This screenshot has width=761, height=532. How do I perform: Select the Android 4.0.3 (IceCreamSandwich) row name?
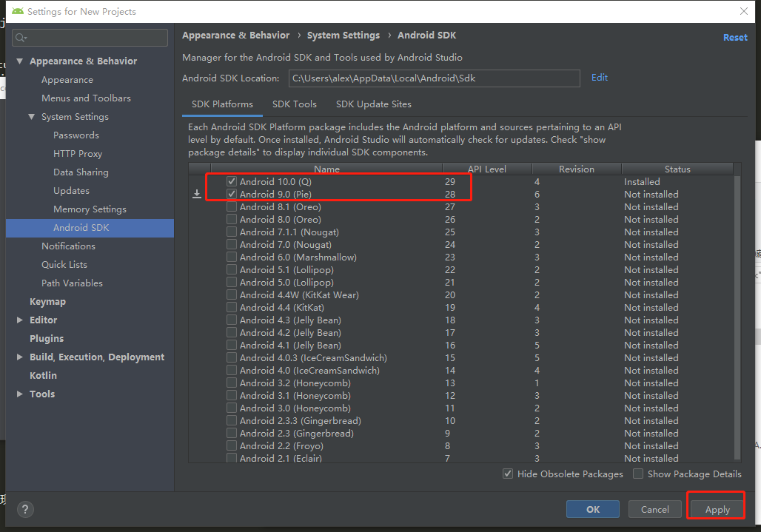tap(314, 358)
